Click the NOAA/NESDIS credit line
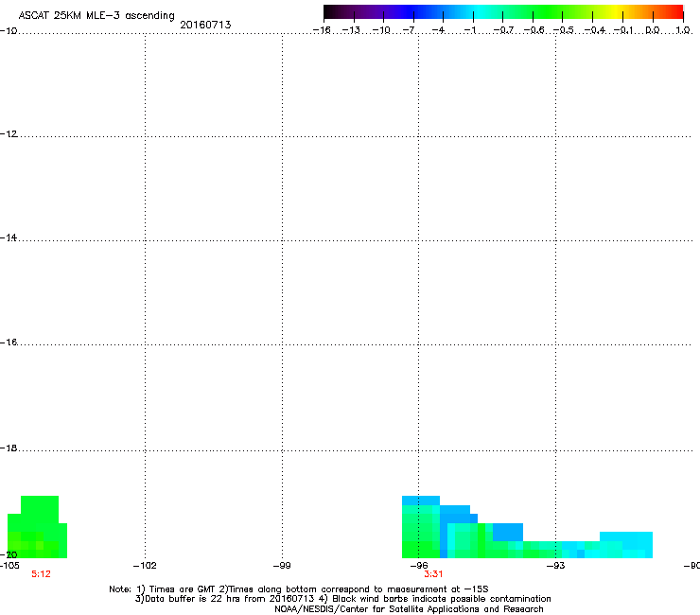 point(409,609)
